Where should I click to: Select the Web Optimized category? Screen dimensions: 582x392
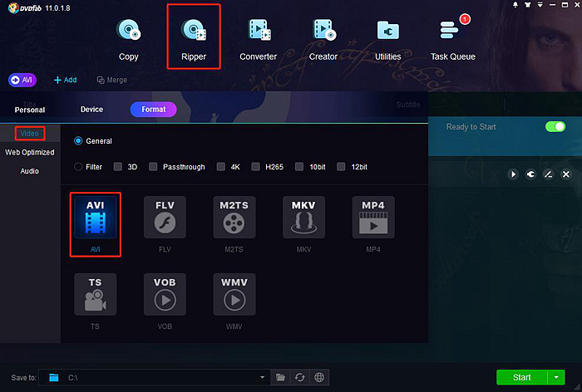point(30,153)
